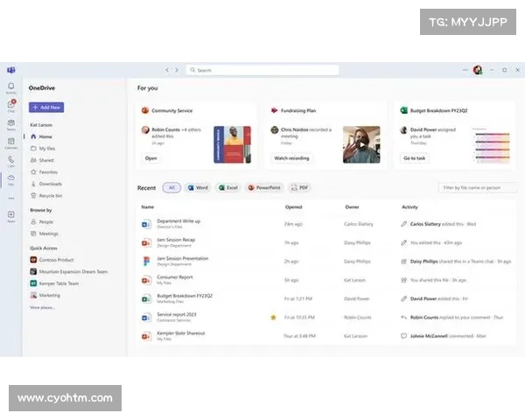Click the back arrow beside the search box
The image size is (525, 420).
coord(168,70)
